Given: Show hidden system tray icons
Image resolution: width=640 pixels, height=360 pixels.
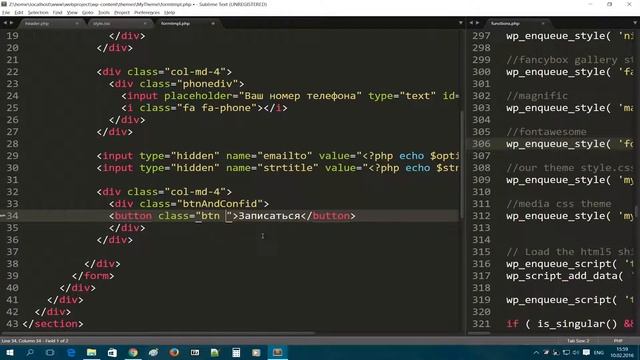Looking at the screenshot, I should [536, 353].
